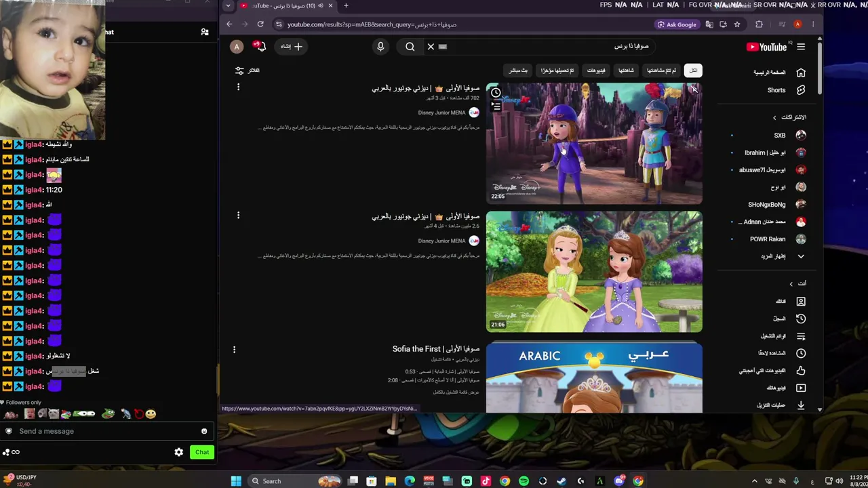Reload the YouTube page
868x488 pixels.
click(260, 24)
